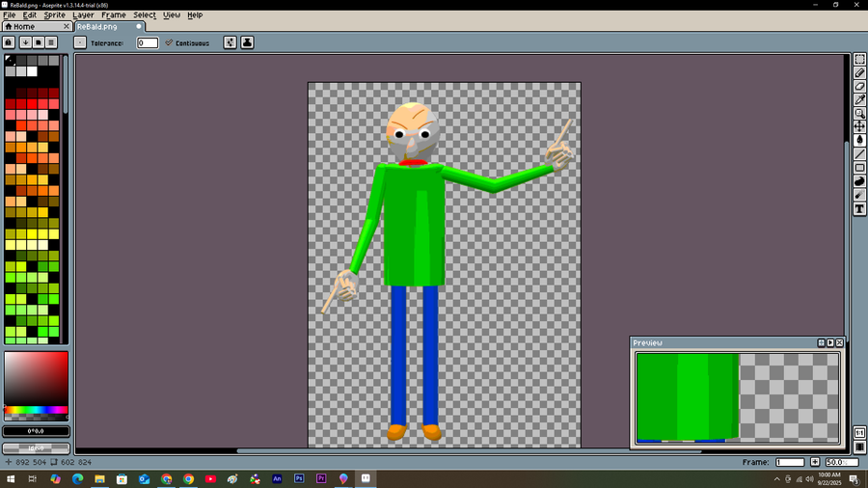Open the Sprite menu
This screenshot has height=488, width=868.
pyautogui.click(x=54, y=14)
